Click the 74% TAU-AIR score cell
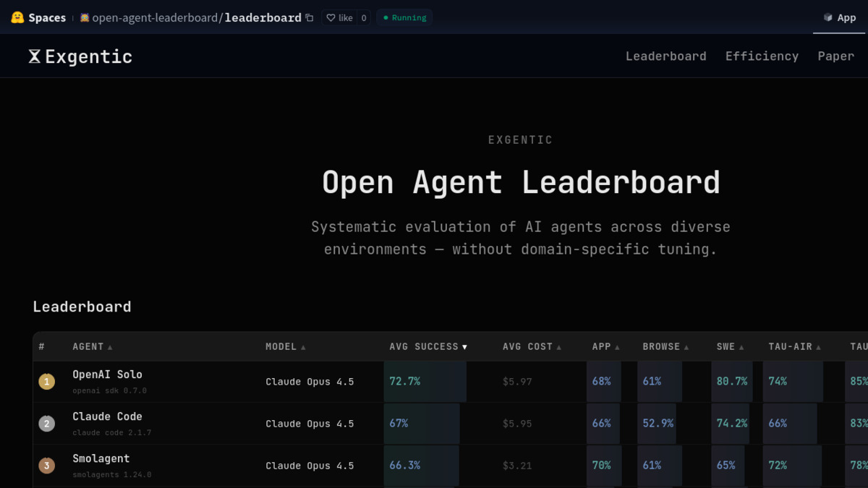 [793, 381]
